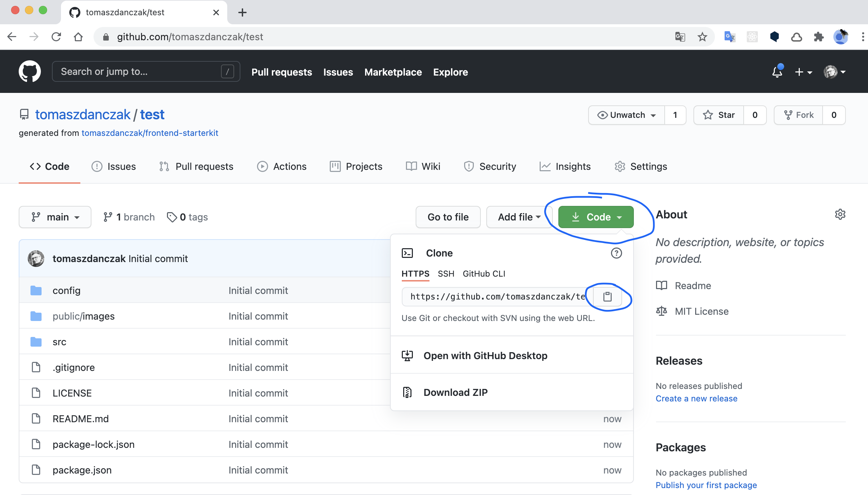Open the notifications bell
The height and width of the screenshot is (495, 868).
pyautogui.click(x=777, y=72)
